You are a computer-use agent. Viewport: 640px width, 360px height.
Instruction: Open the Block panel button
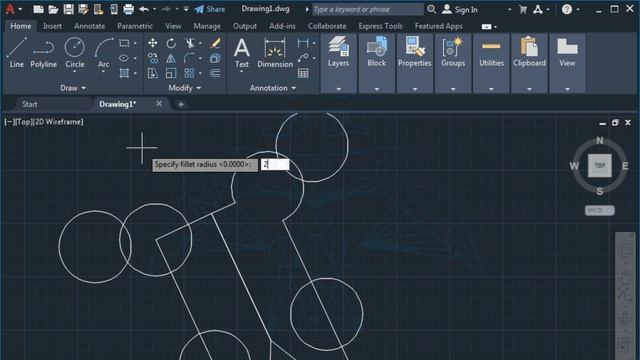tap(376, 53)
